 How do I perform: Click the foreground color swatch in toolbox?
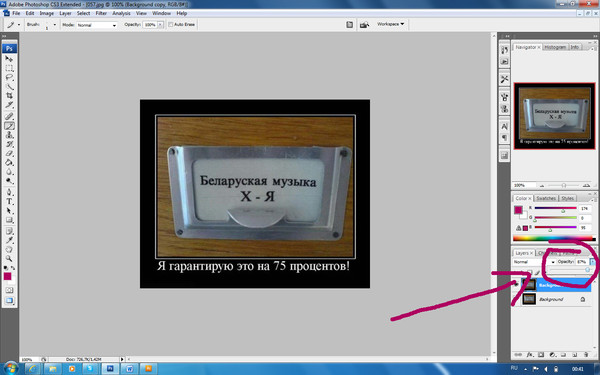point(7,276)
